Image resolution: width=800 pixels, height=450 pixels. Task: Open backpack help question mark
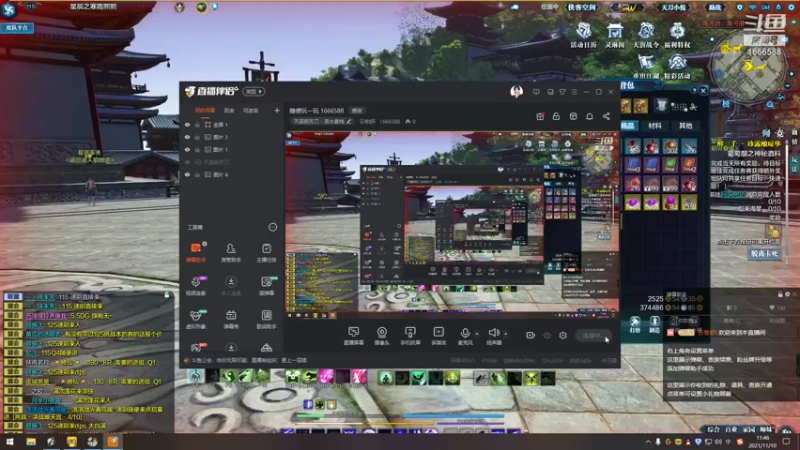[x=694, y=91]
